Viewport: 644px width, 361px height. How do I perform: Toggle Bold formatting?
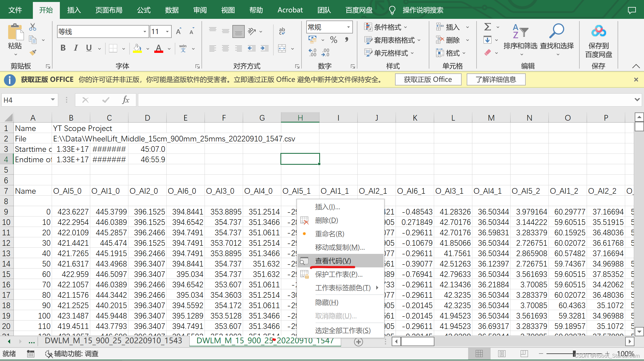(63, 48)
